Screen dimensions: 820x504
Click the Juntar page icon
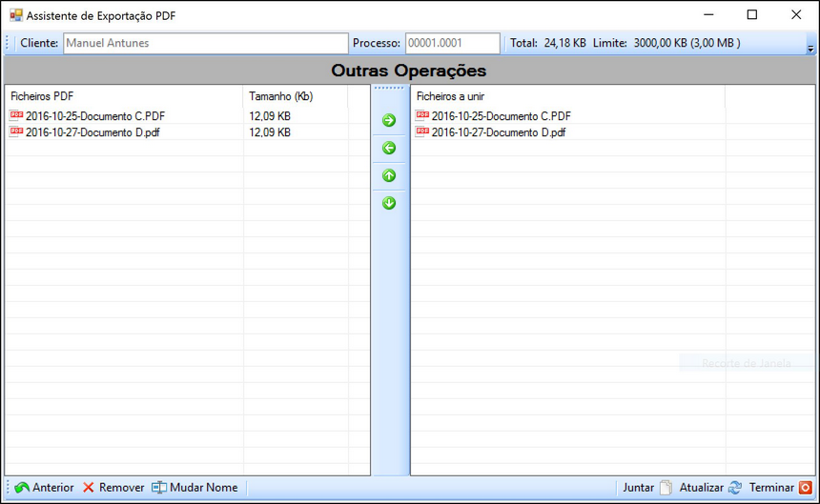click(666, 487)
